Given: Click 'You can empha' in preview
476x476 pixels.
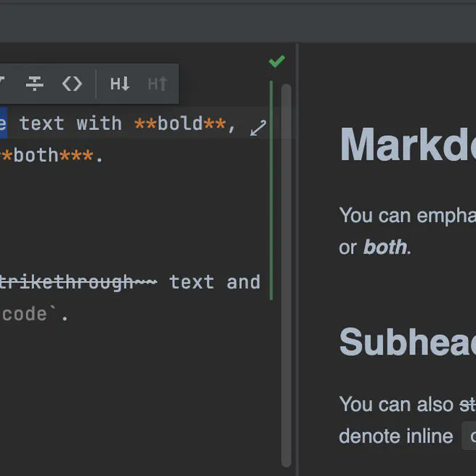Looking at the screenshot, I should [408, 216].
